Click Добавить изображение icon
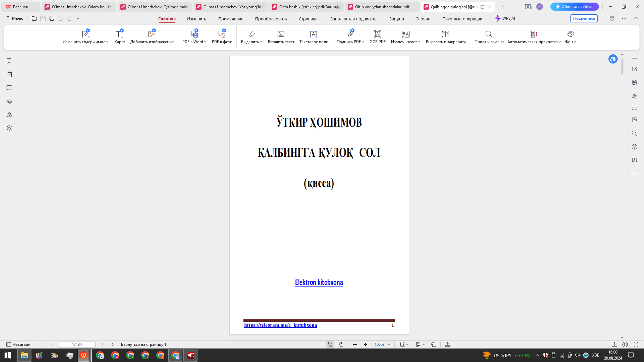644x362 pixels. point(152,34)
